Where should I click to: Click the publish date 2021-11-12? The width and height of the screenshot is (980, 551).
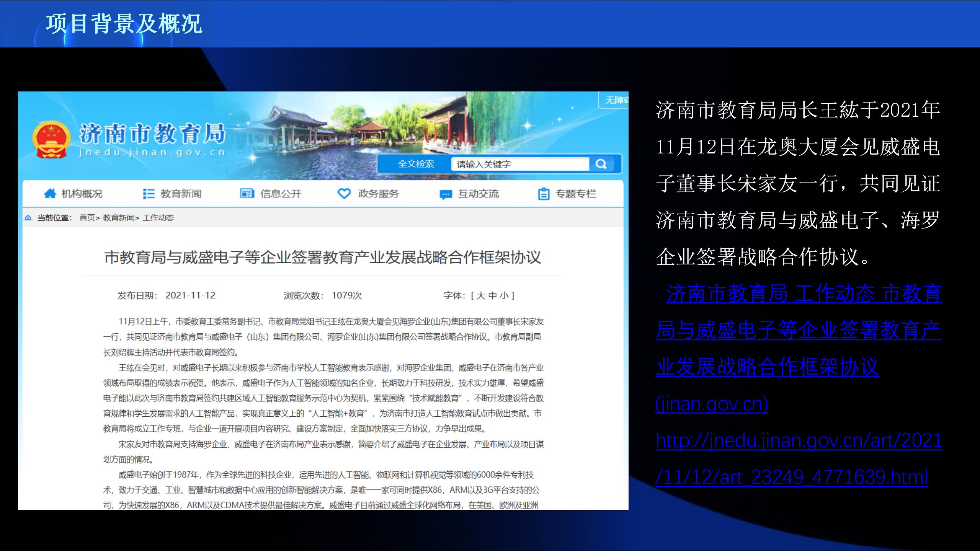click(190, 295)
